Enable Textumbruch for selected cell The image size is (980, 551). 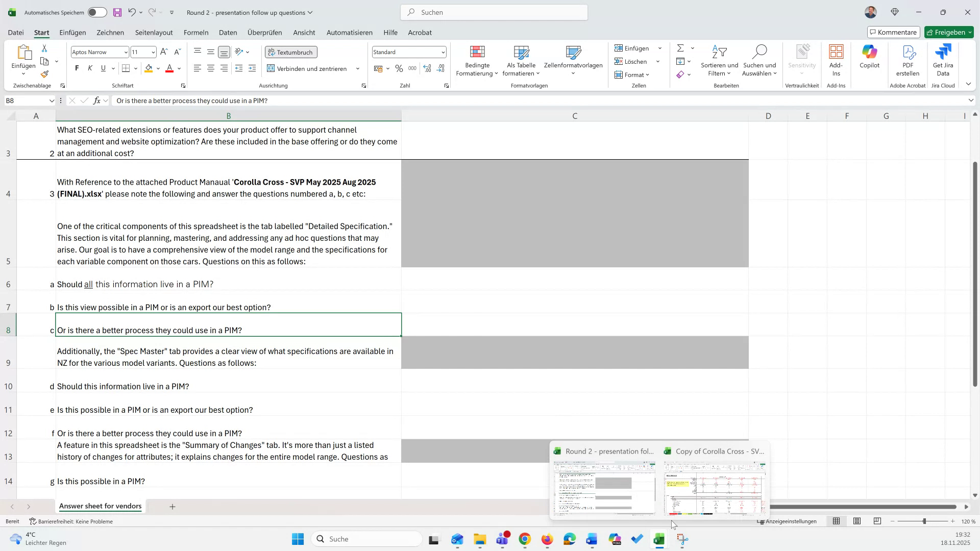pos(290,52)
